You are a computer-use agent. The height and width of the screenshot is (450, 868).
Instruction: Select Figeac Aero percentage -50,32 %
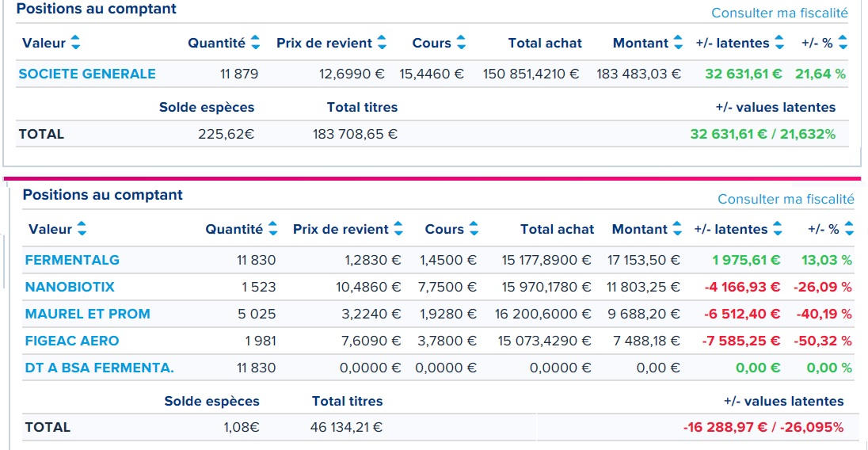[823, 341]
